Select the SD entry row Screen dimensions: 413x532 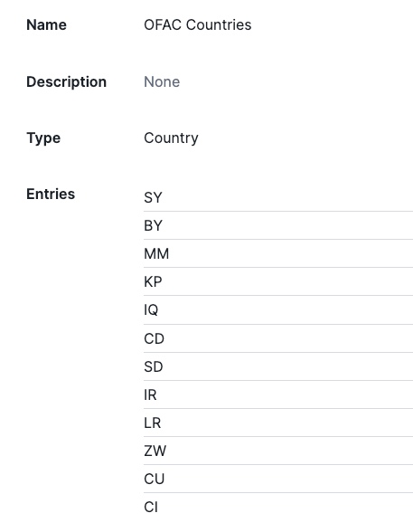click(278, 366)
